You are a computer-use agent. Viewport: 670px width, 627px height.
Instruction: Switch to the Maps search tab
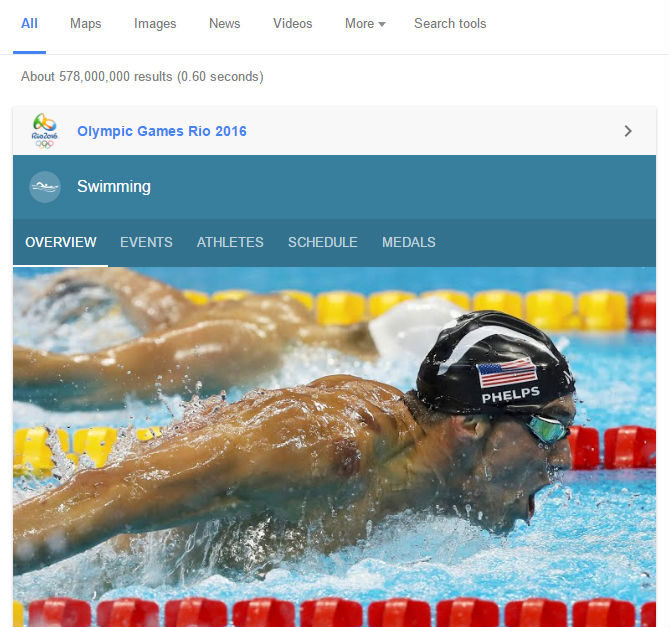(85, 24)
